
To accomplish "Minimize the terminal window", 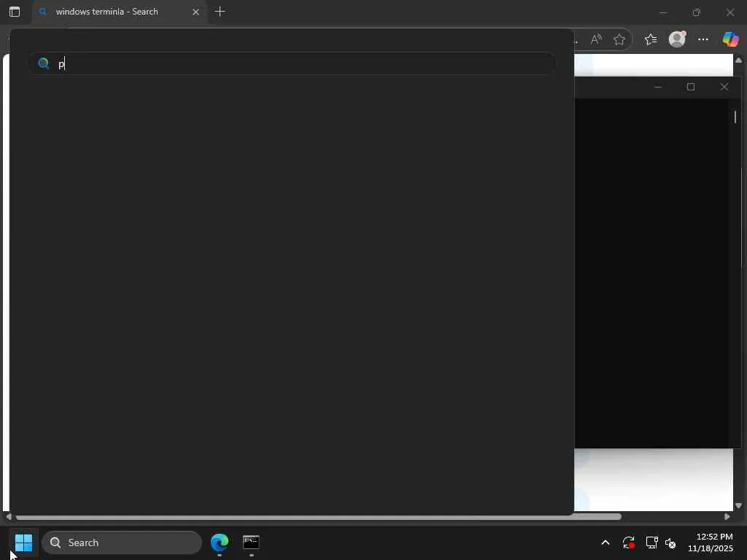I will pos(658,87).
